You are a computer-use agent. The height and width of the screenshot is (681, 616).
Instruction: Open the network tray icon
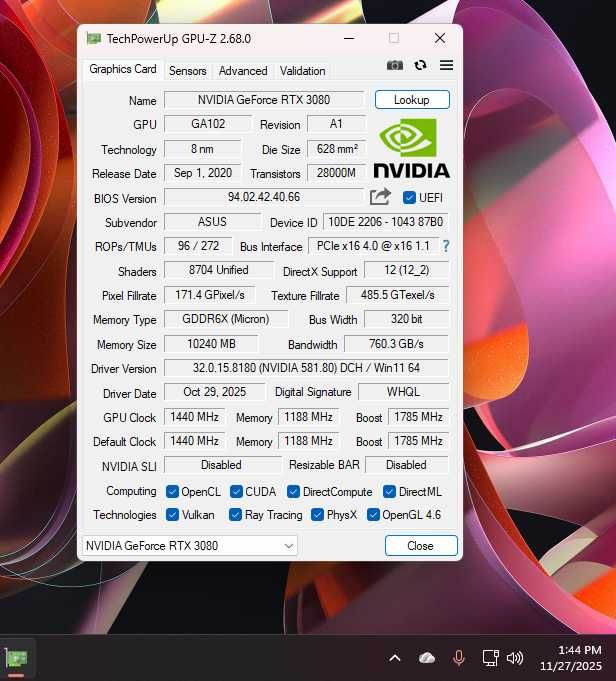[x=490, y=658]
